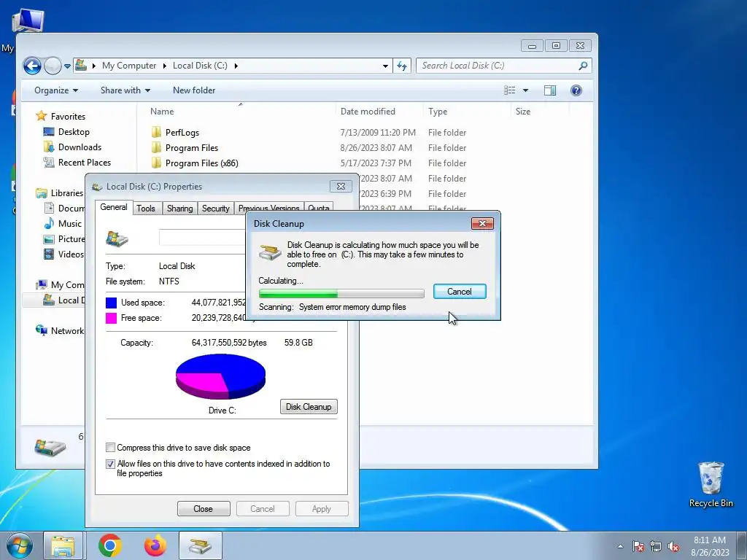Click the magenta Free space color swatch
The image size is (747, 560).
111,318
